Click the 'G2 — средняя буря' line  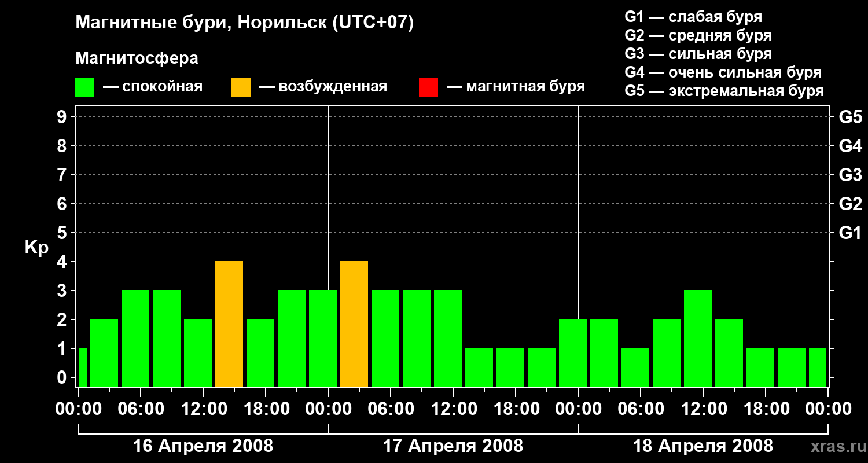click(698, 35)
